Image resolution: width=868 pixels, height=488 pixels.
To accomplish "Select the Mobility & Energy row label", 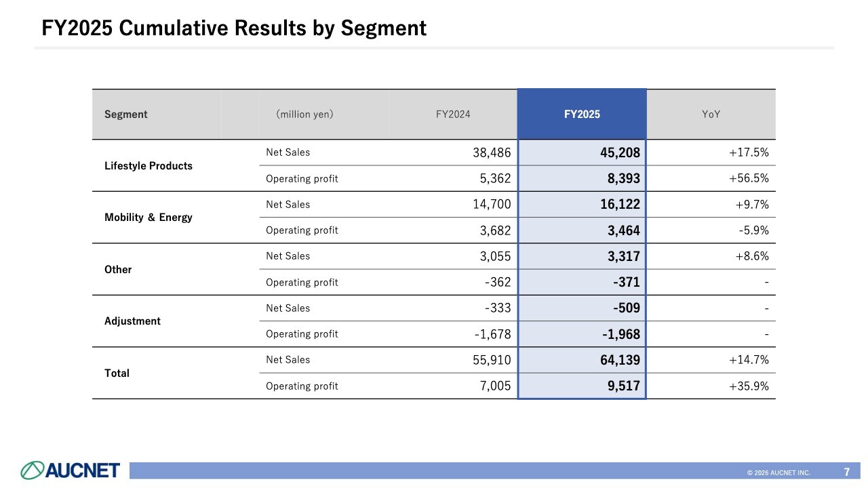I will click(149, 218).
